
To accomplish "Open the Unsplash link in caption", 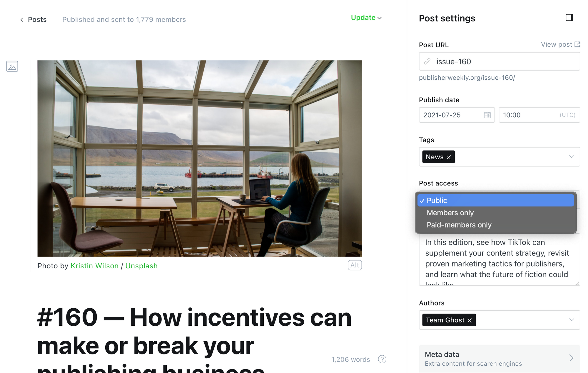I will [x=141, y=266].
